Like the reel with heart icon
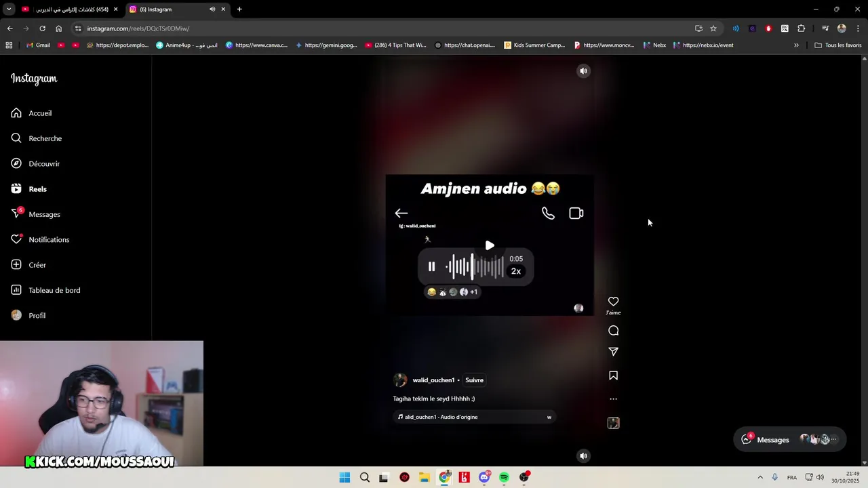The width and height of the screenshot is (868, 488). tap(613, 302)
